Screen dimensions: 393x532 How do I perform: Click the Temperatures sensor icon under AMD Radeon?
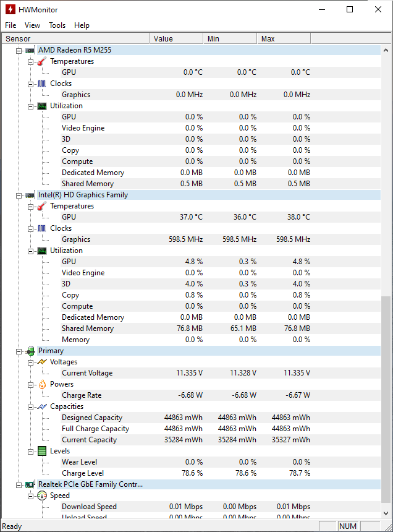coord(41,61)
